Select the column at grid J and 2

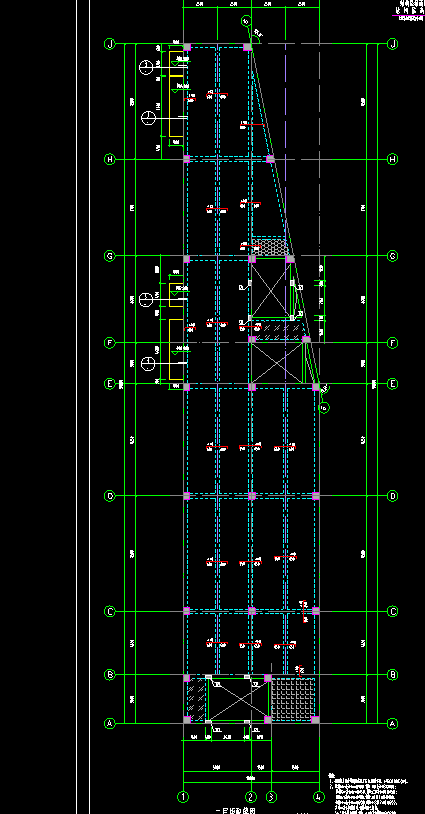click(248, 47)
